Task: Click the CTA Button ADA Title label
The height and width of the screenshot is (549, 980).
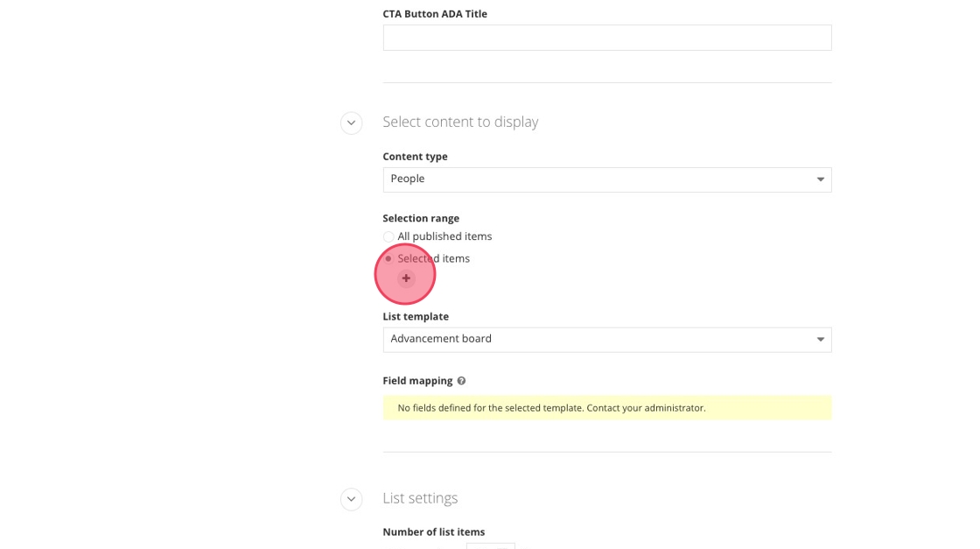Action: (x=435, y=14)
